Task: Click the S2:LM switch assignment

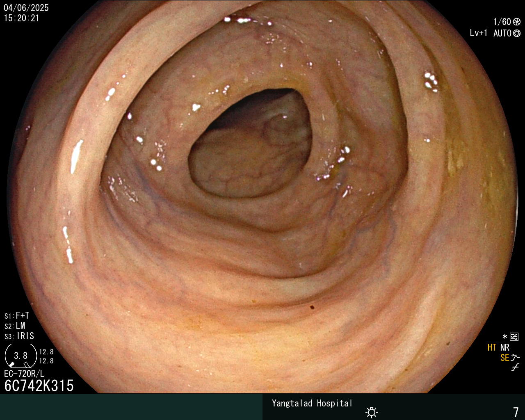Action: pyautogui.click(x=15, y=326)
